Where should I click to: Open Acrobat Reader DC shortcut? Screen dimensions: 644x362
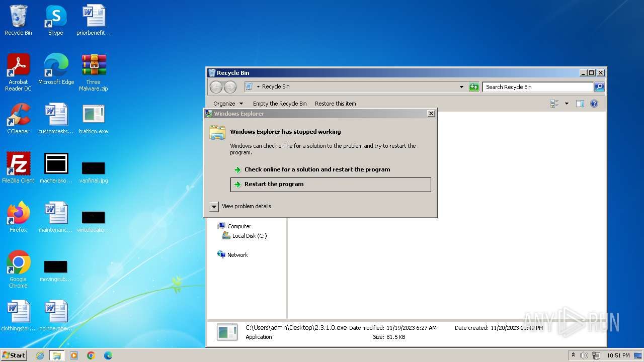(x=18, y=72)
